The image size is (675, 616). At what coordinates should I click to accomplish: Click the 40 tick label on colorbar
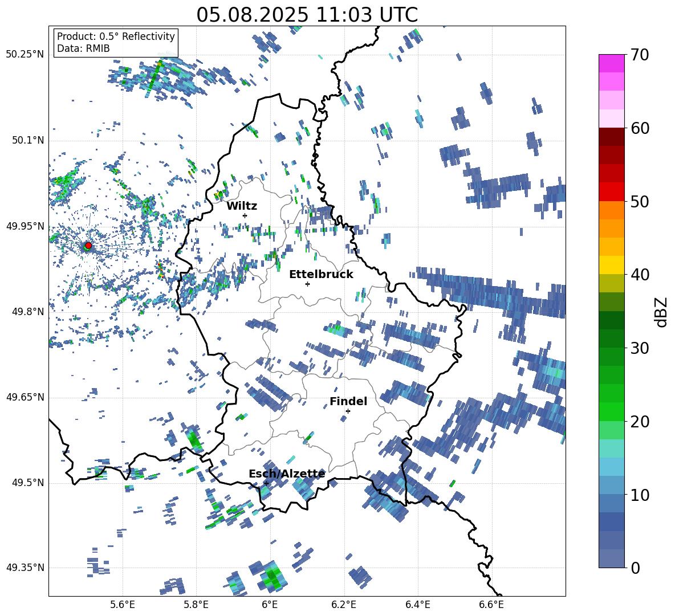[x=640, y=275]
